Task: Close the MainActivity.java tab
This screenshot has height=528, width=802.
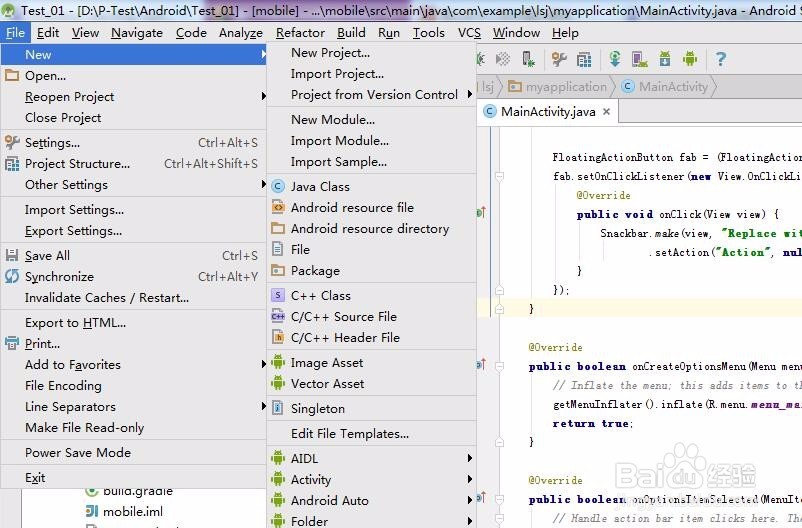Action: (x=607, y=112)
